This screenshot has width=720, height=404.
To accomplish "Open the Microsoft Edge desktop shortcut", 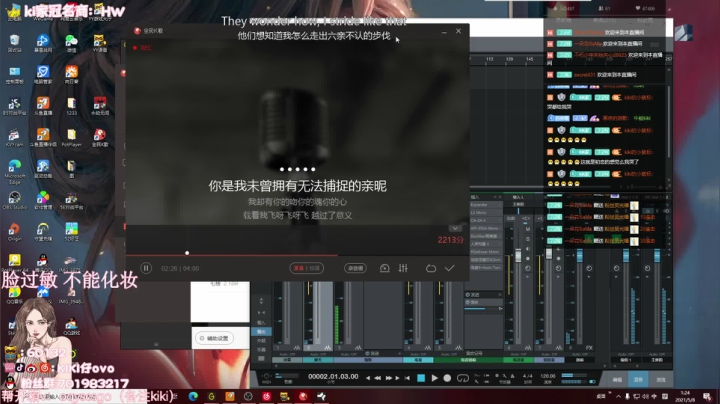I will pos(14,171).
